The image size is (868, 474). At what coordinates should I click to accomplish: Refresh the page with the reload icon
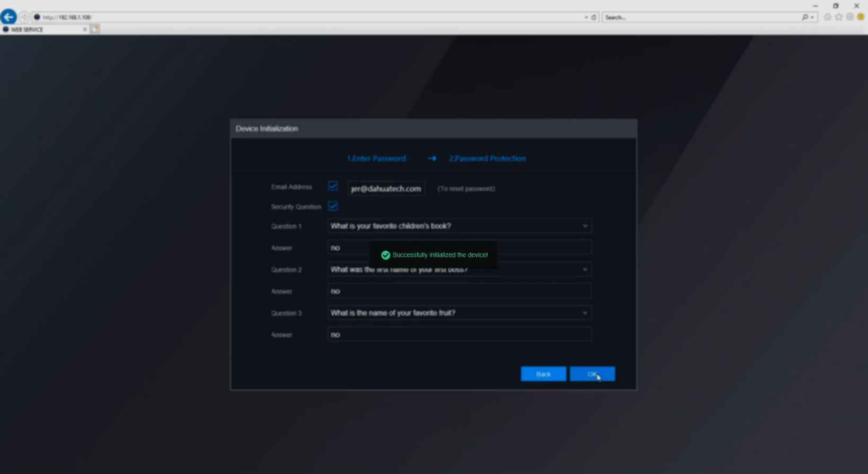click(x=594, y=17)
